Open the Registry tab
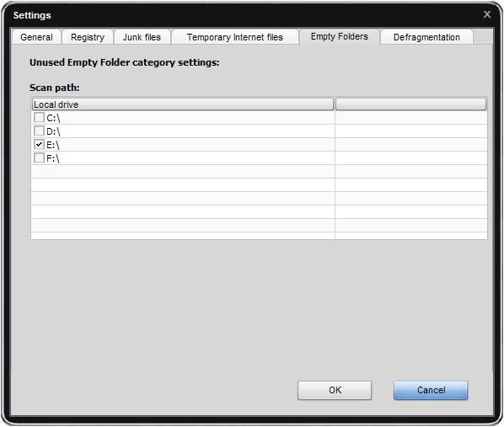The height and width of the screenshot is (427, 504). click(x=88, y=37)
